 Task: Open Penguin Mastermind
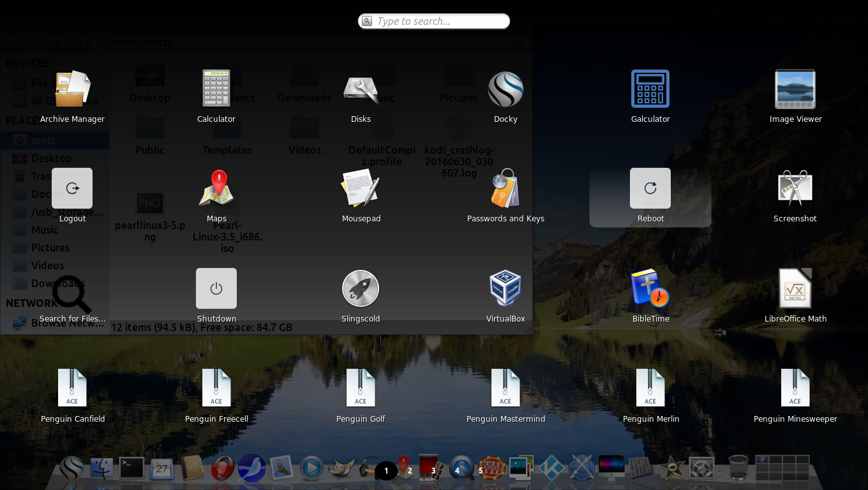coord(505,388)
